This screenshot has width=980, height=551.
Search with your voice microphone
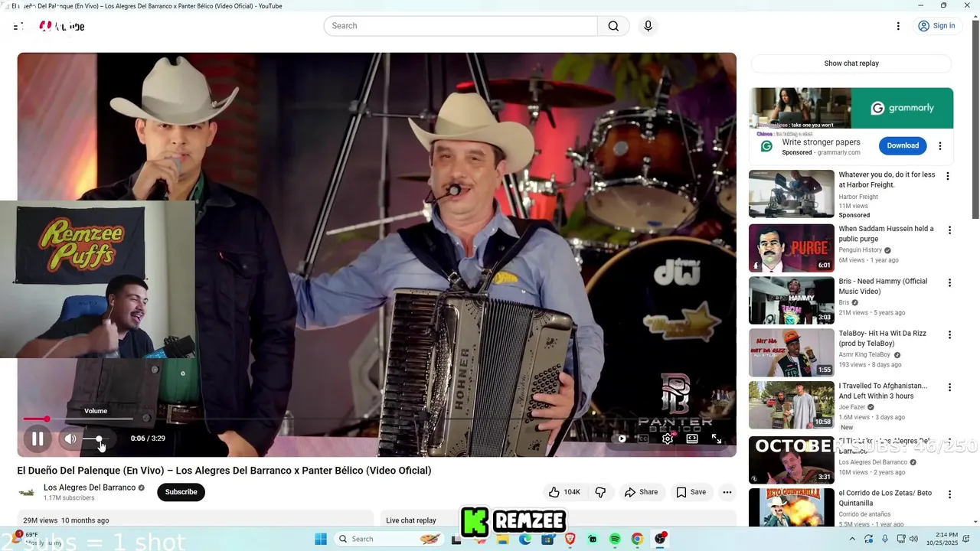[x=648, y=26]
